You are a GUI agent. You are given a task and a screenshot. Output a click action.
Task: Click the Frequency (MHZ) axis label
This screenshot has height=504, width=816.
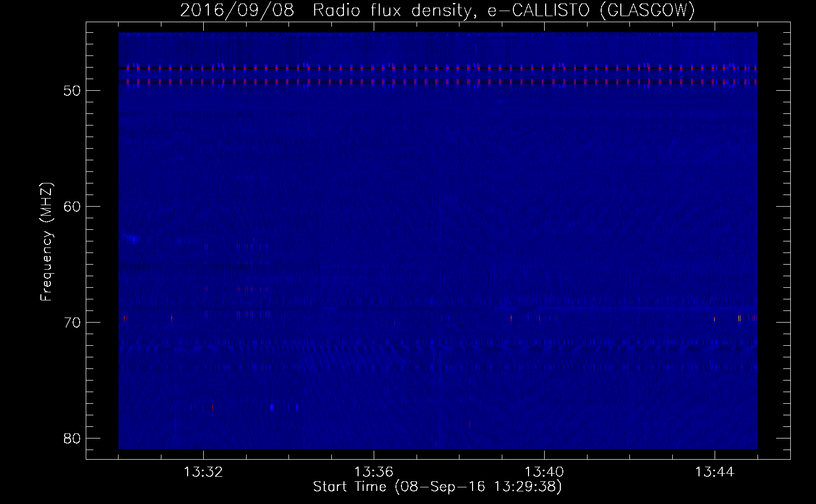[46, 242]
